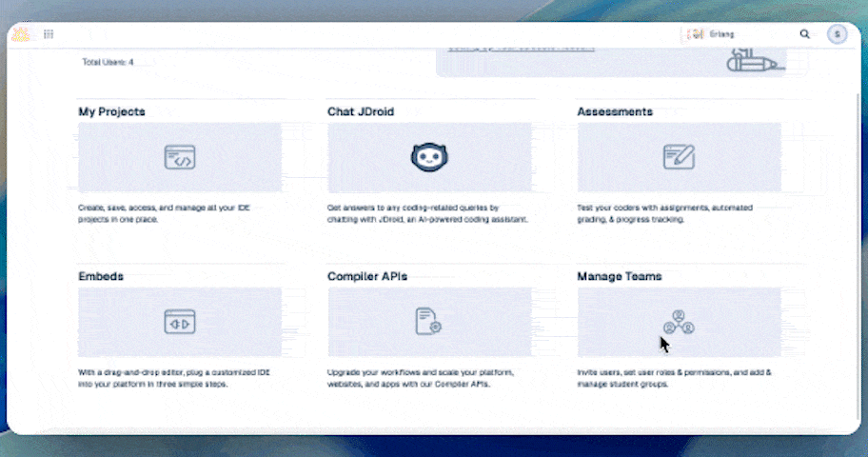
Task: Go to the Manage Teams heading
Action: [x=620, y=276]
